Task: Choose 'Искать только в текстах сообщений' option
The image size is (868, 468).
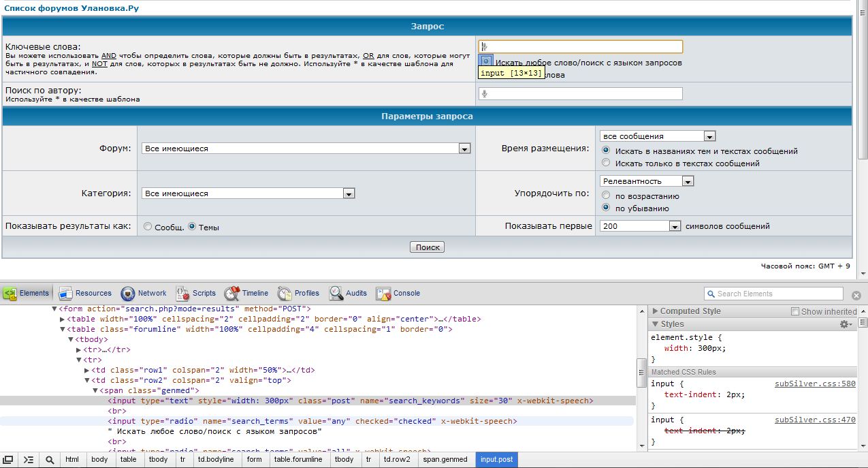Action: point(606,163)
